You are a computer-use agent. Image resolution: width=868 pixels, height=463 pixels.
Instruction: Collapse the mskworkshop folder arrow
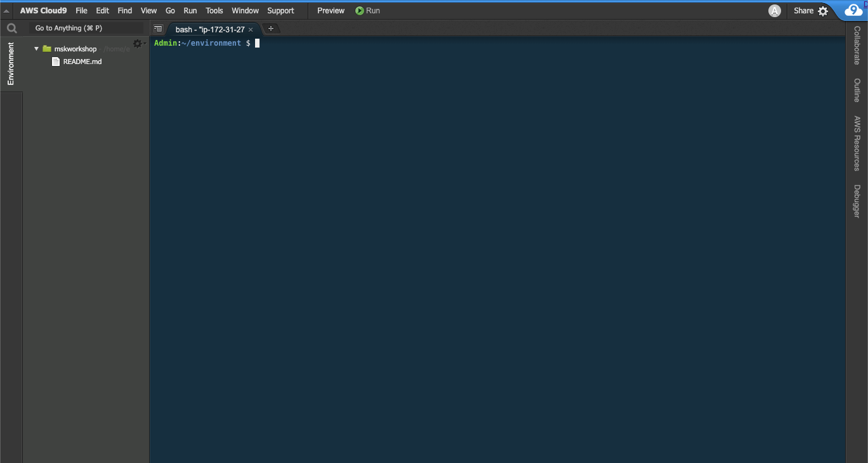pos(37,49)
